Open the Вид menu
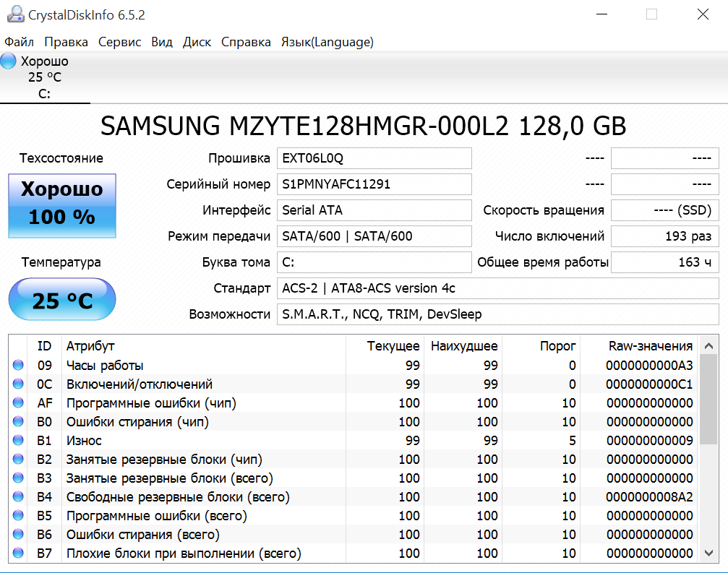Image resolution: width=728 pixels, height=573 pixels. point(162,42)
